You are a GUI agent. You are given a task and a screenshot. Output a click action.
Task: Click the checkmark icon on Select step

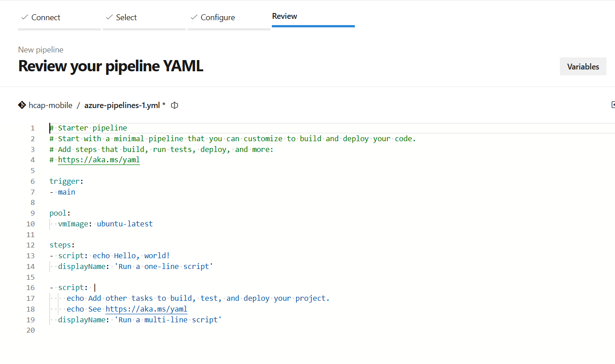[109, 17]
